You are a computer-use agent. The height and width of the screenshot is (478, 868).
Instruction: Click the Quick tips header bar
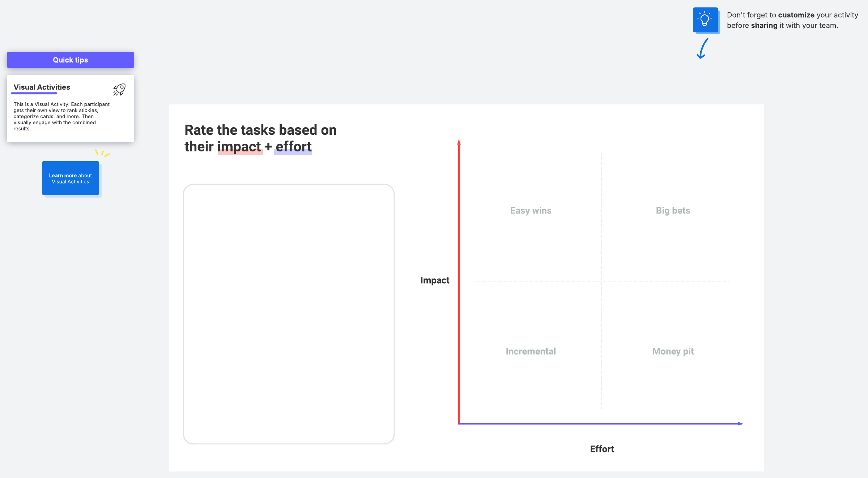click(x=71, y=60)
